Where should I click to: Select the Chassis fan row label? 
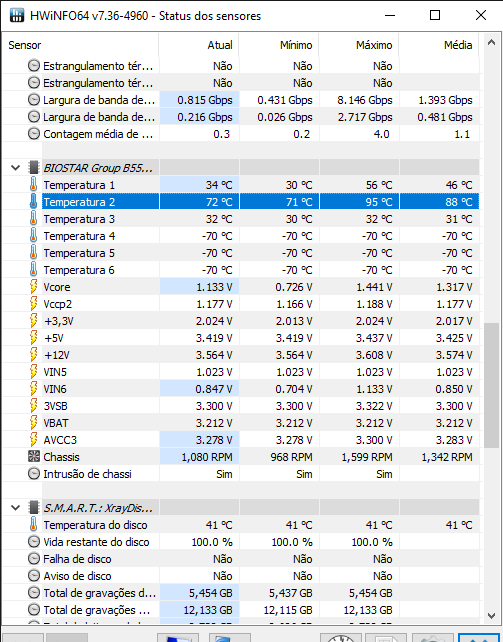[61, 457]
